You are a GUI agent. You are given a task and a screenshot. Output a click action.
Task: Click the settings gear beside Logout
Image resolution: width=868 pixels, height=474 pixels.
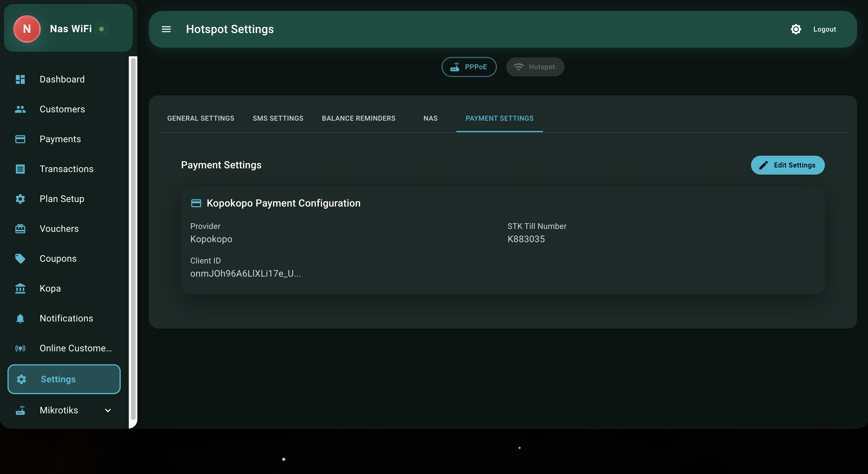796,29
